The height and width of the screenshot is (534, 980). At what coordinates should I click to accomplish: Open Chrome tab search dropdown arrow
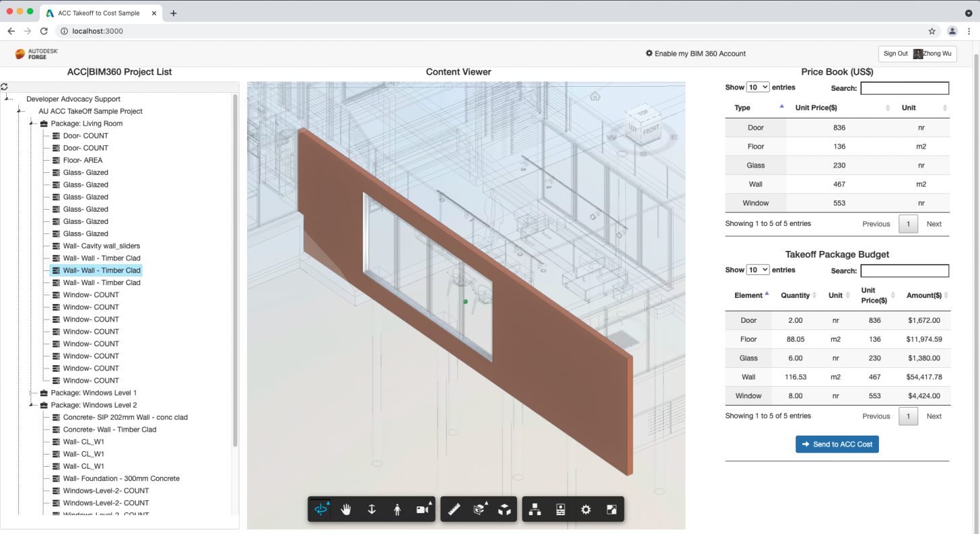pos(969,13)
